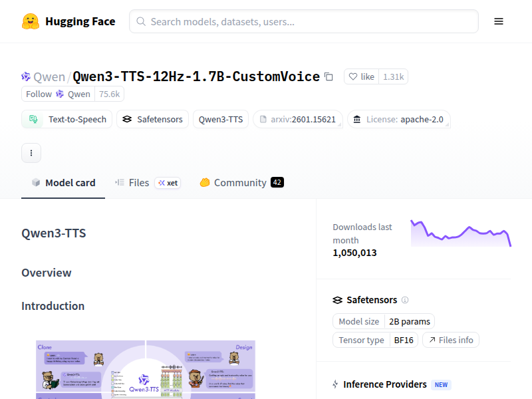Select the Safetensors library badge icon

pyautogui.click(x=128, y=119)
